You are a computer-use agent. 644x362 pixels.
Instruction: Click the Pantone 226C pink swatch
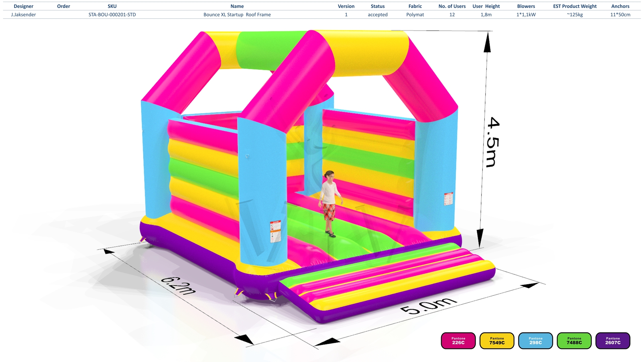click(x=458, y=341)
